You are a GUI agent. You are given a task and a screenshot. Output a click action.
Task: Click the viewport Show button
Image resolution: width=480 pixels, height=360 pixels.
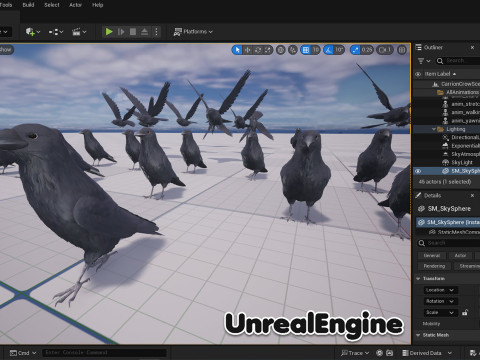(6, 50)
